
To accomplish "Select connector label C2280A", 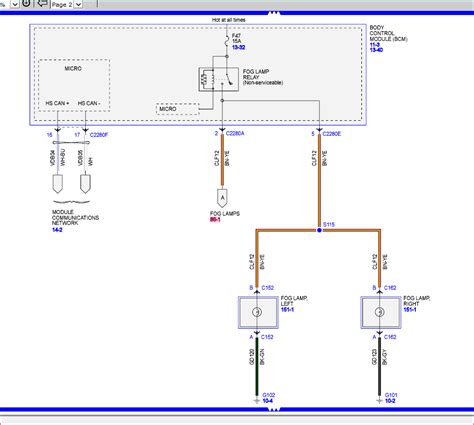I will click(235, 133).
